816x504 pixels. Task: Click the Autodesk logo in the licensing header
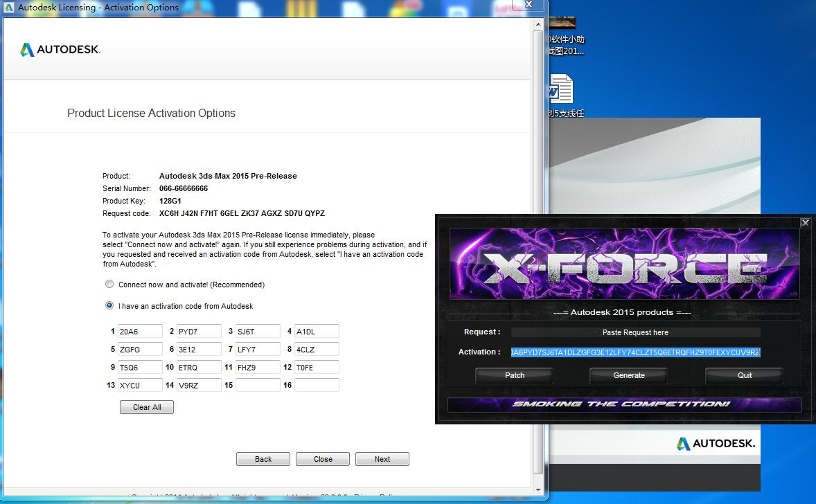[x=60, y=50]
